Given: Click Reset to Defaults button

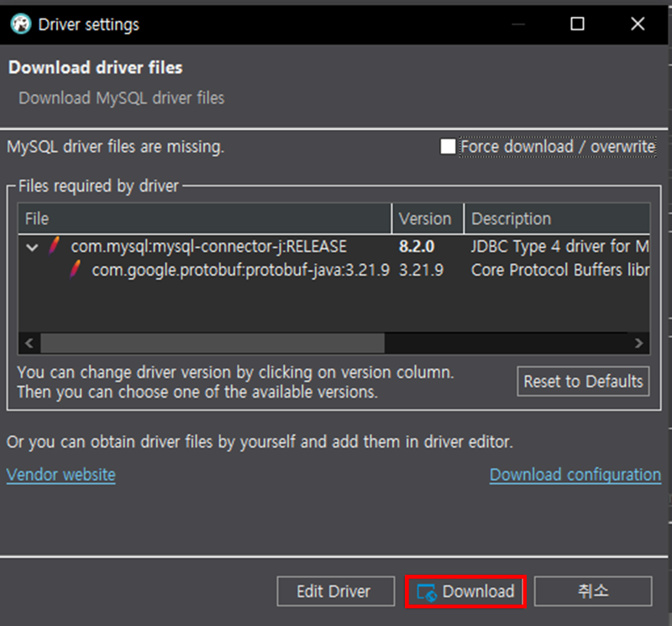Looking at the screenshot, I should point(583,381).
